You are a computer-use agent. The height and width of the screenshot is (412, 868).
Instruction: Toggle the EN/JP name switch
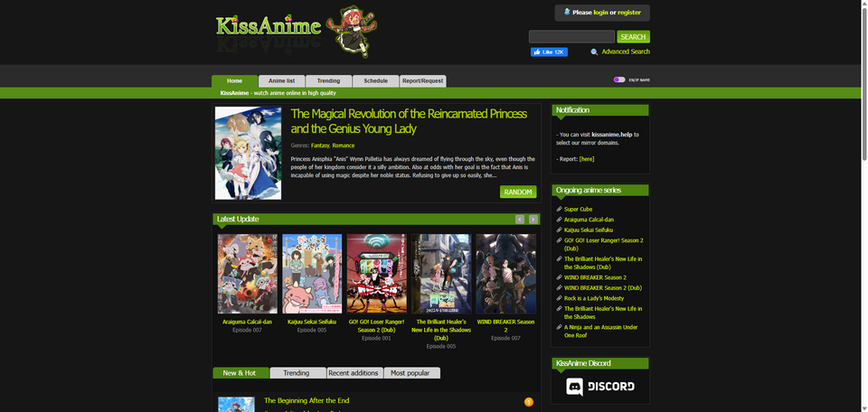pyautogui.click(x=618, y=80)
